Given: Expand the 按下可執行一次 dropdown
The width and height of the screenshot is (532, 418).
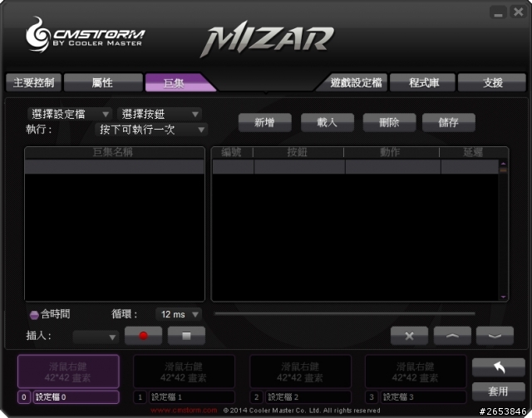Looking at the screenshot, I should coord(151,130).
